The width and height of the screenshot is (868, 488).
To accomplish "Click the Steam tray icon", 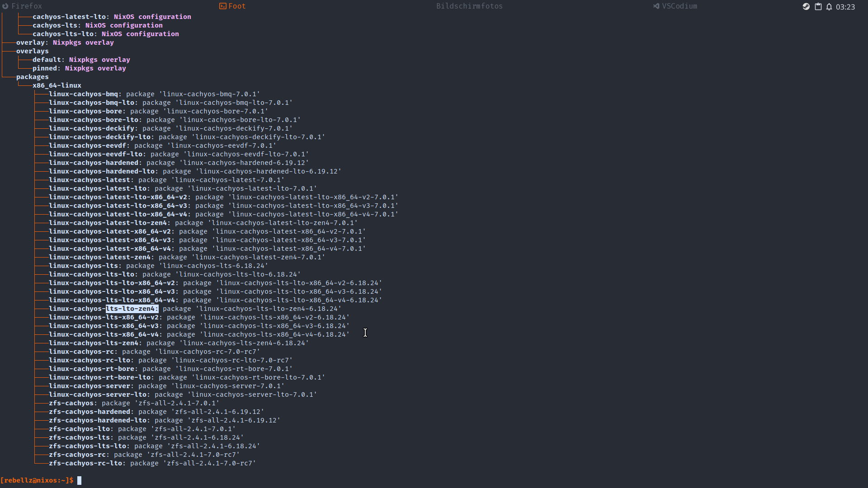I will (806, 6).
